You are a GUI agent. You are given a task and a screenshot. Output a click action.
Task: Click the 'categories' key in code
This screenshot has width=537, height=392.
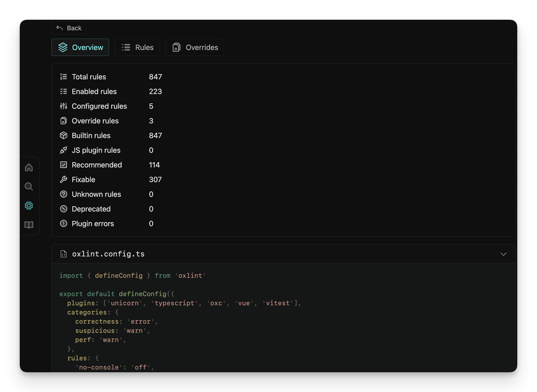(x=87, y=312)
